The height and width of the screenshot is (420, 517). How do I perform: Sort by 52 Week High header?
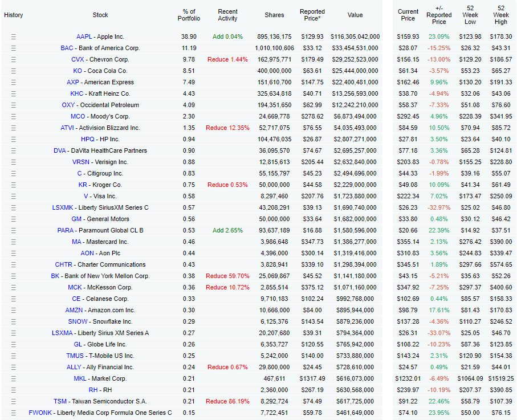(501, 15)
